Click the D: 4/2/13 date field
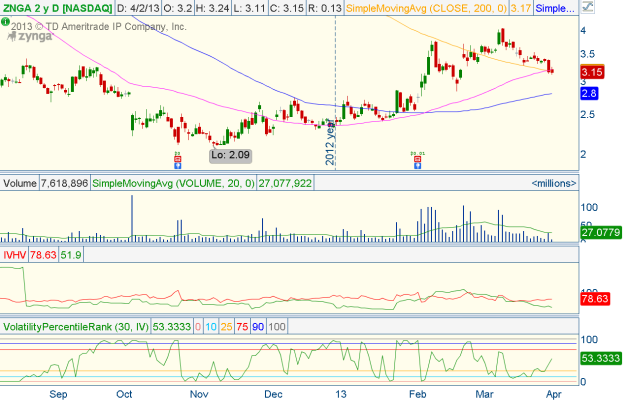The width and height of the screenshot is (625, 400). coord(138,8)
